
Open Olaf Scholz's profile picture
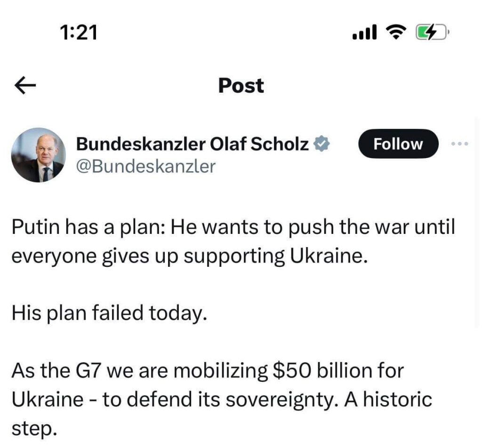(38, 155)
